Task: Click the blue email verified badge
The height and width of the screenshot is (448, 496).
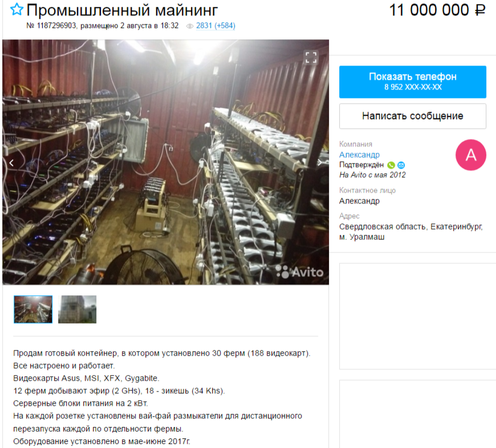Action: [x=401, y=165]
